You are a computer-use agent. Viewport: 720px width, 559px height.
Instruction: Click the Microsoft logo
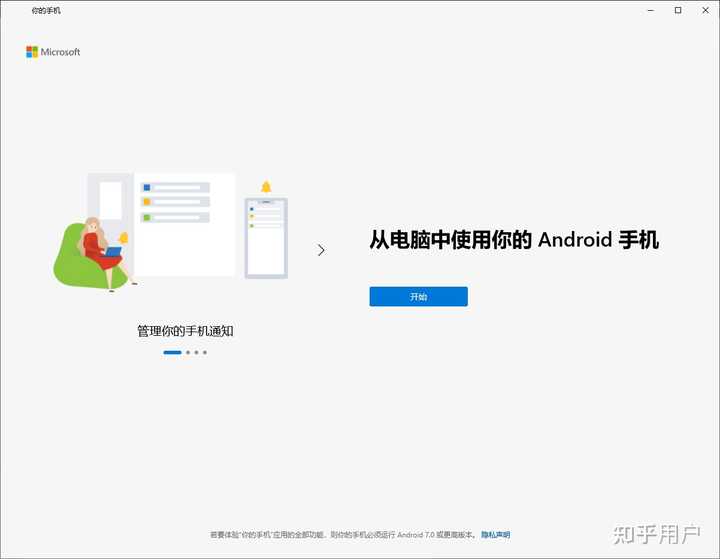53,52
